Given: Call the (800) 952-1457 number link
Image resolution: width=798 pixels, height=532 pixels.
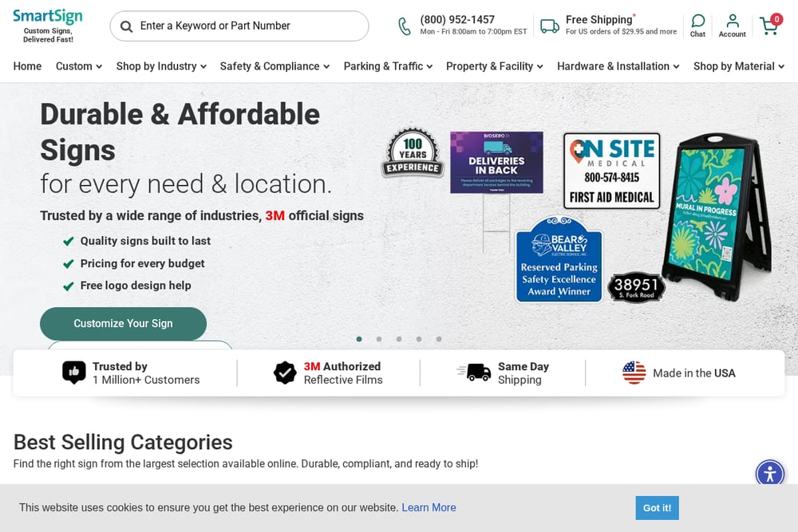Looking at the screenshot, I should coord(457,20).
